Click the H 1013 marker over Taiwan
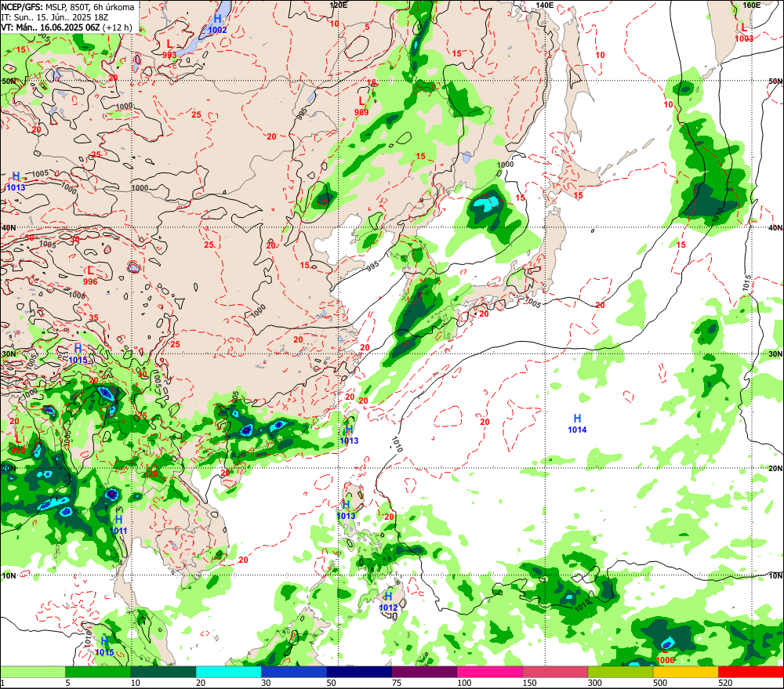This screenshot has height=689, width=784. 349,434
